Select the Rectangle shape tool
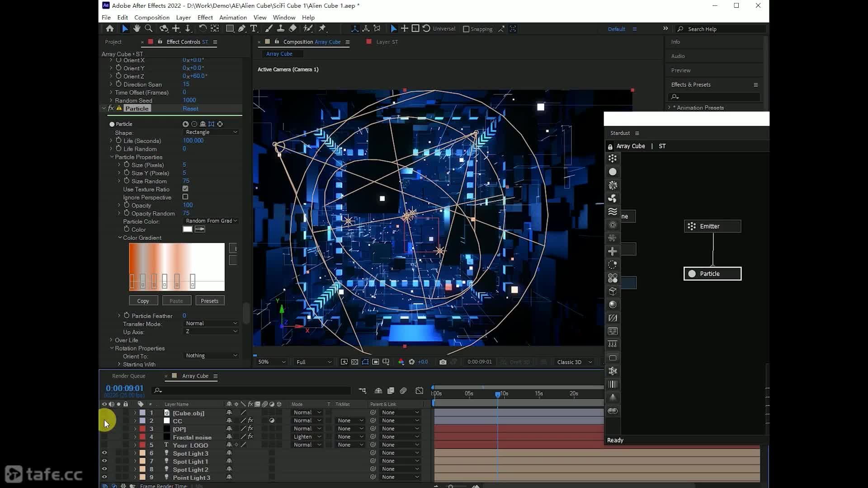This screenshot has height=488, width=868. tap(230, 28)
